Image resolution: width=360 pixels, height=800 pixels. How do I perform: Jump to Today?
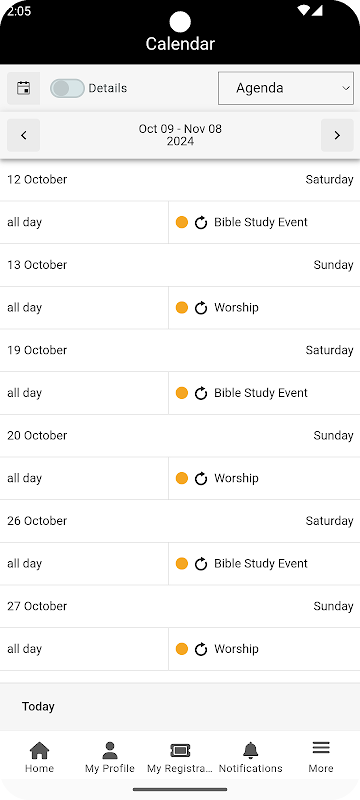[38, 707]
